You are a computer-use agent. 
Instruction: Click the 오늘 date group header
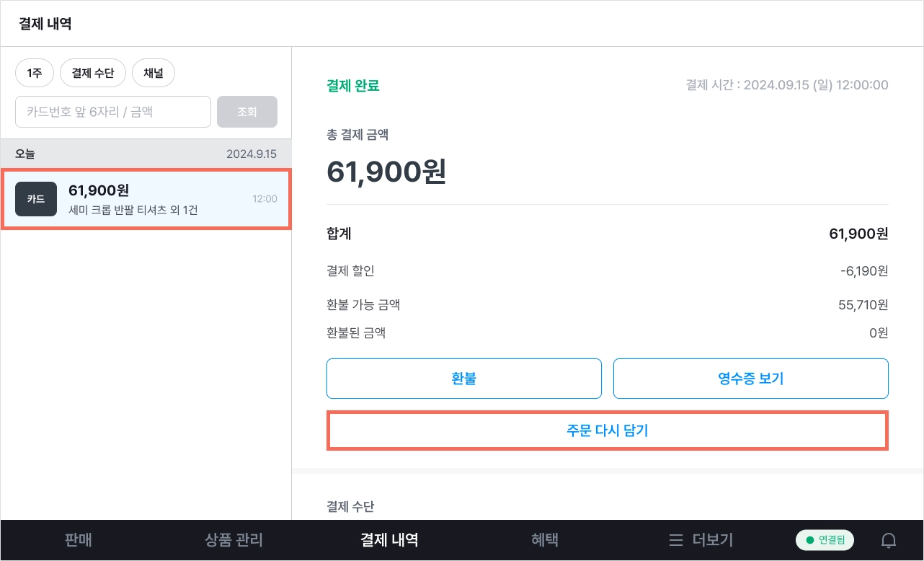click(x=25, y=154)
